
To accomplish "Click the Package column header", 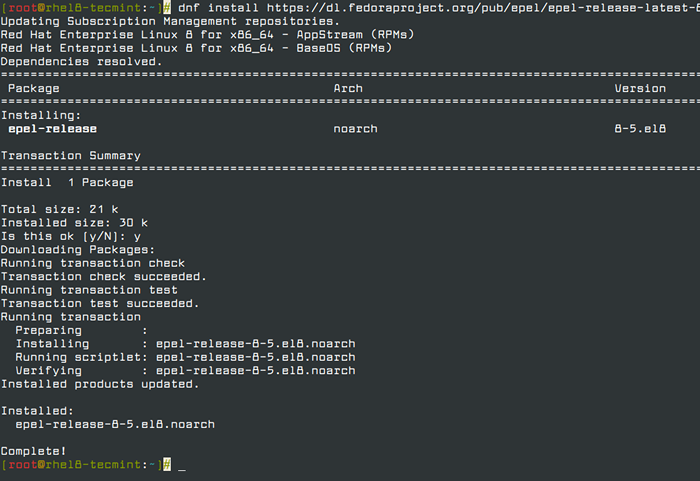I will 33,88.
